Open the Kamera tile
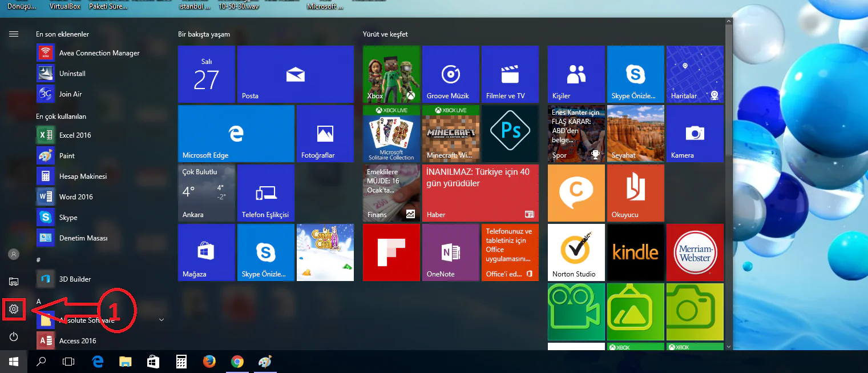Image resolution: width=868 pixels, height=373 pixels. click(694, 134)
